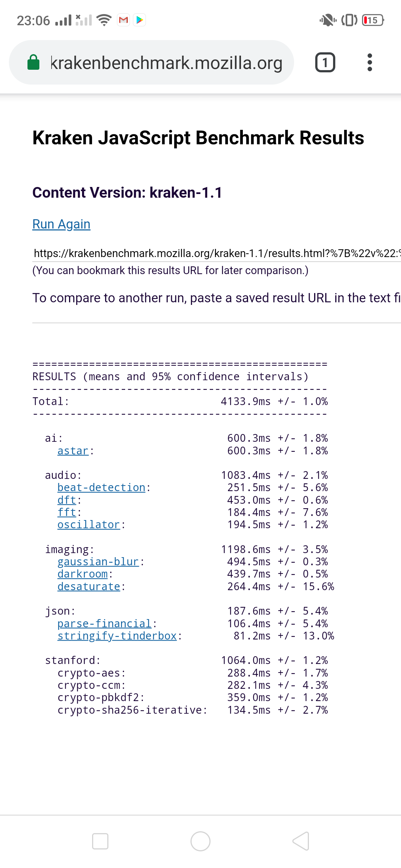Open the tab switcher showing 1 tab
The image size is (401, 868).
click(325, 62)
